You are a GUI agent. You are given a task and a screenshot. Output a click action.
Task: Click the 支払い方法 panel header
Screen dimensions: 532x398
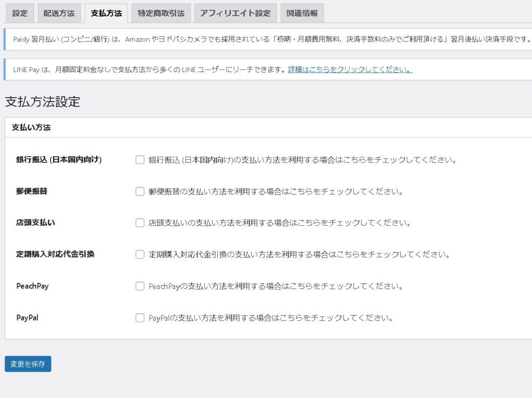tap(31, 127)
